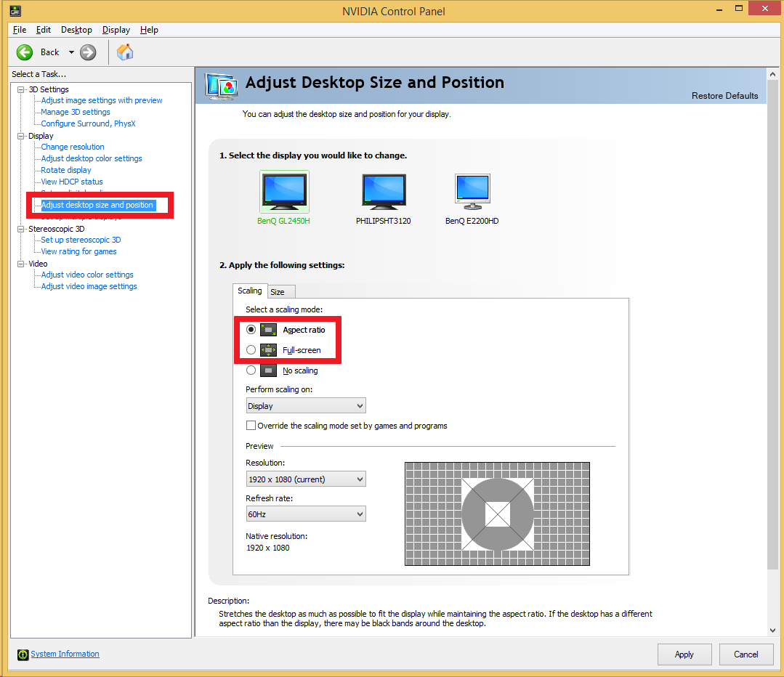Open the Edit menu

[44, 30]
